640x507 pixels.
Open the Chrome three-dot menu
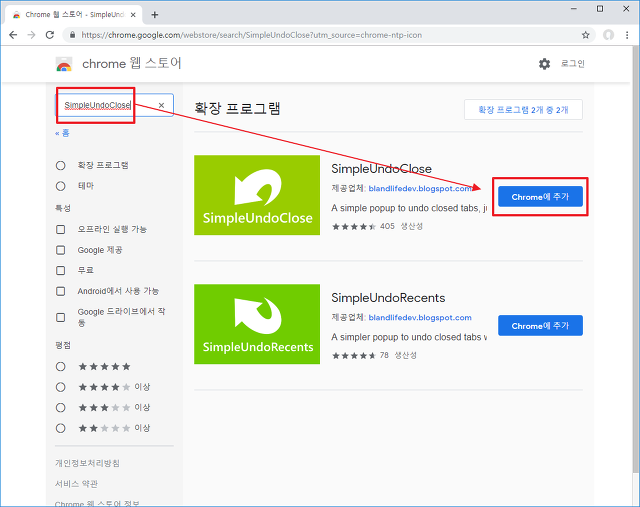pos(627,35)
